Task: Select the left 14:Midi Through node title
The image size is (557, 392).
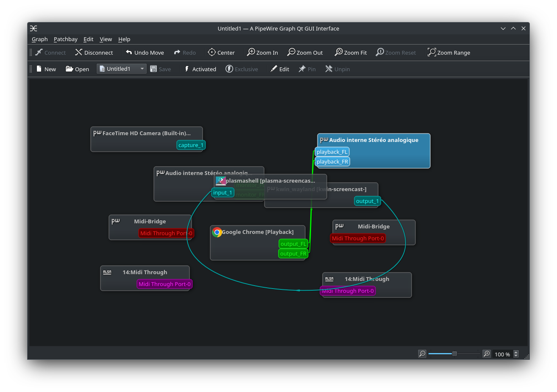Action: [145, 272]
